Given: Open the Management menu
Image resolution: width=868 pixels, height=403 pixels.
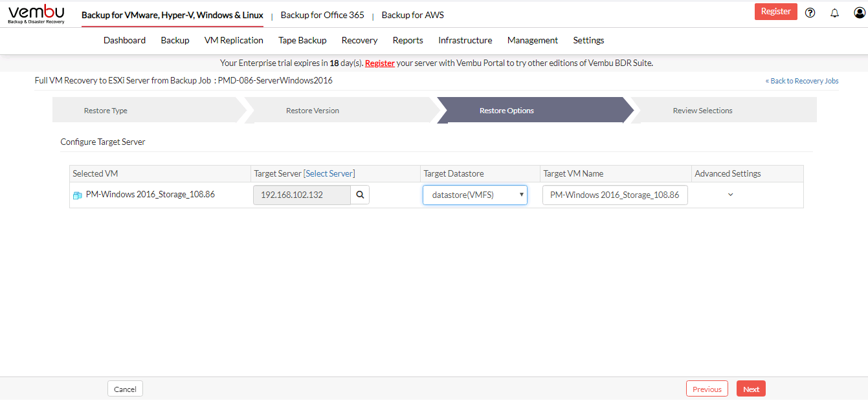Looking at the screenshot, I should (x=533, y=40).
